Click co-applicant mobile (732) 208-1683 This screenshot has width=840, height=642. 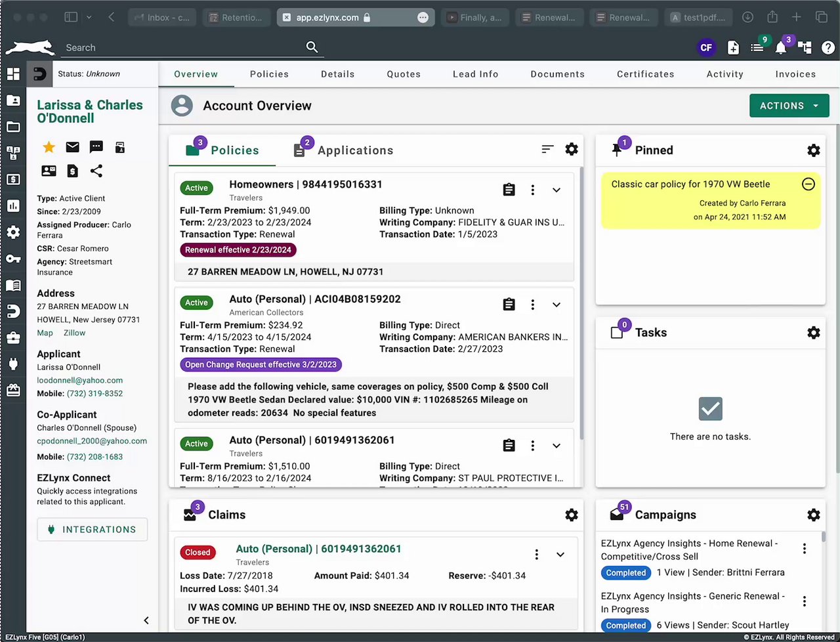point(94,457)
